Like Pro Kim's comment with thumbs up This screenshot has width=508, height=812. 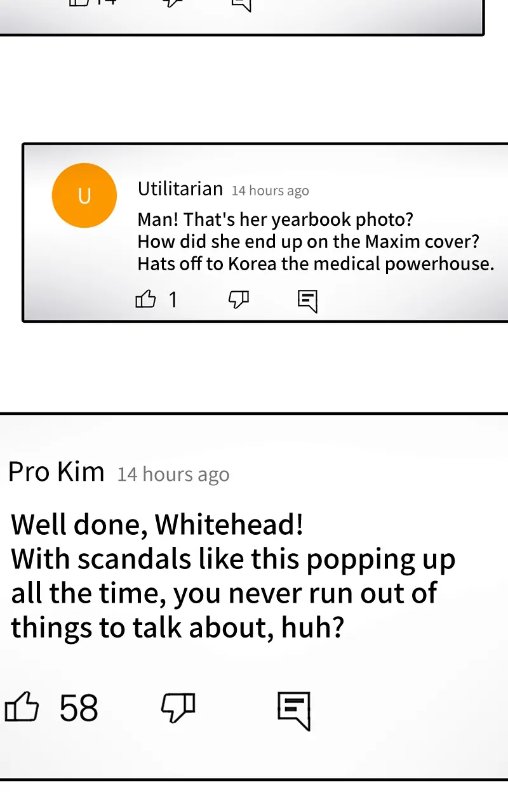(22, 707)
